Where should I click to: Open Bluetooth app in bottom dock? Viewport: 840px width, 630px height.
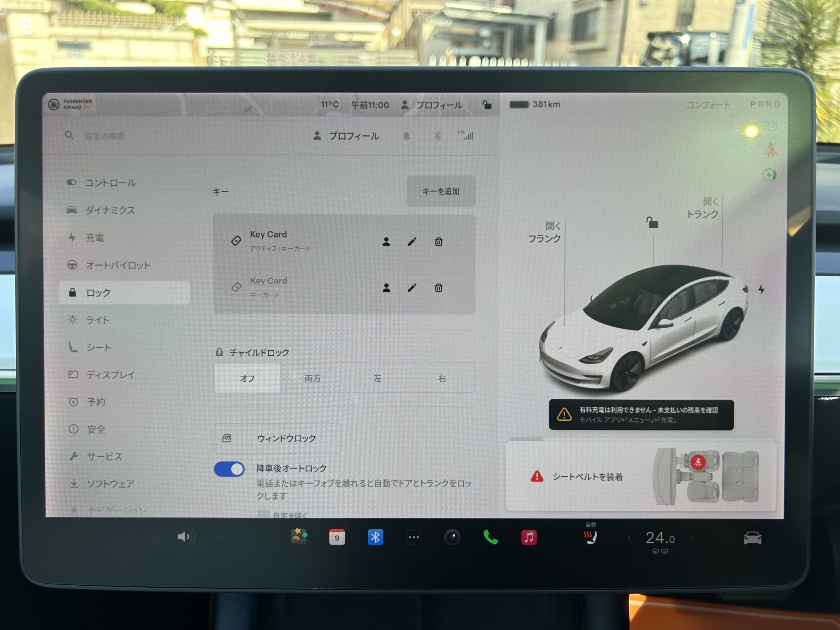click(x=375, y=537)
